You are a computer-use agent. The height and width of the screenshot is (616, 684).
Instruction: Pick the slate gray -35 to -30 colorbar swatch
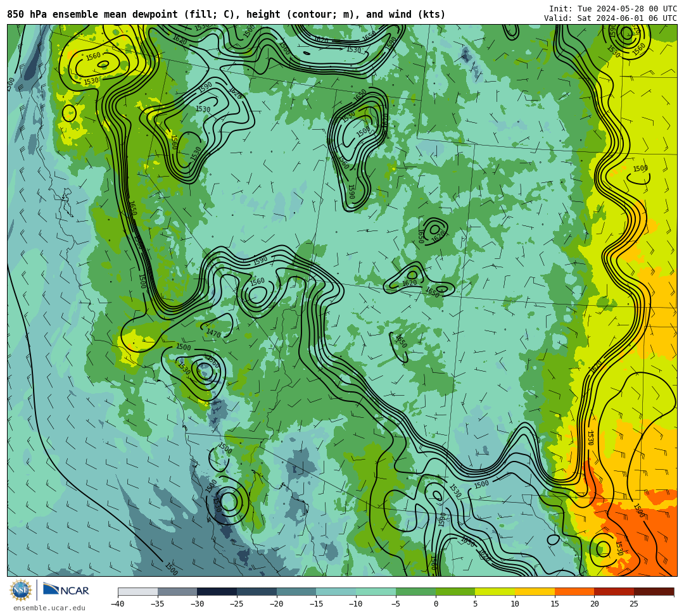(x=177, y=591)
